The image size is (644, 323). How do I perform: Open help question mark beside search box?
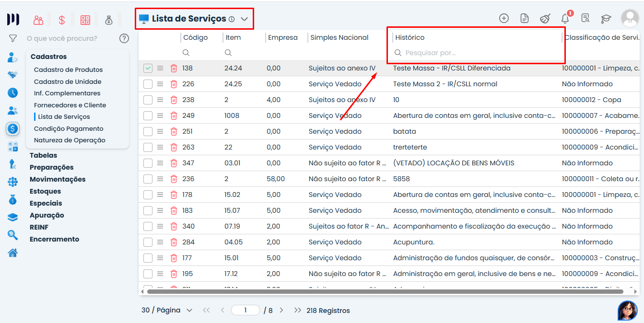click(x=124, y=38)
